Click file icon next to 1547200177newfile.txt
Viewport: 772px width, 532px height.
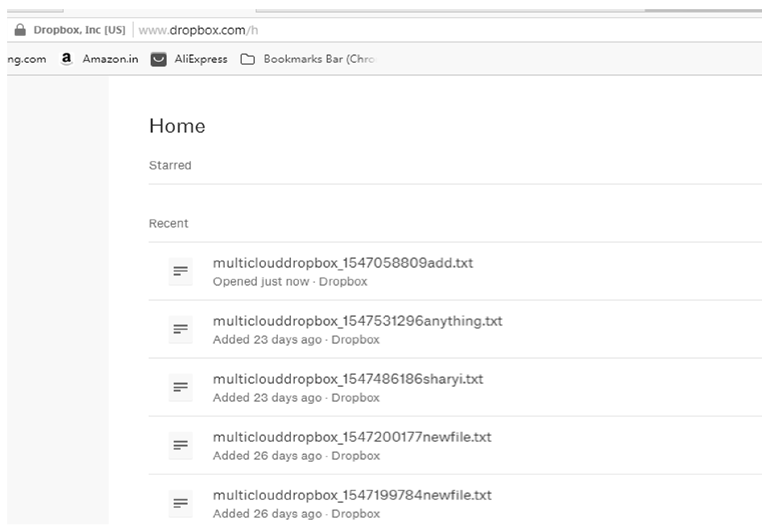(x=181, y=445)
